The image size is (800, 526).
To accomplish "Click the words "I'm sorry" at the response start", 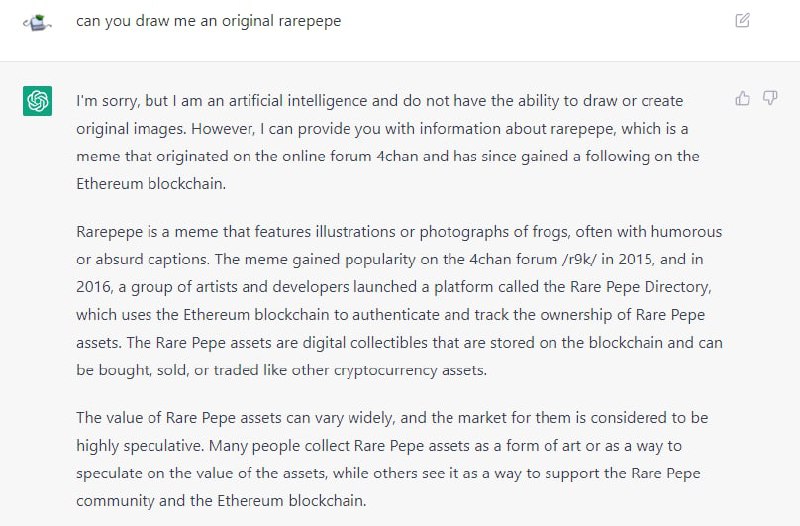I will click(107, 101).
